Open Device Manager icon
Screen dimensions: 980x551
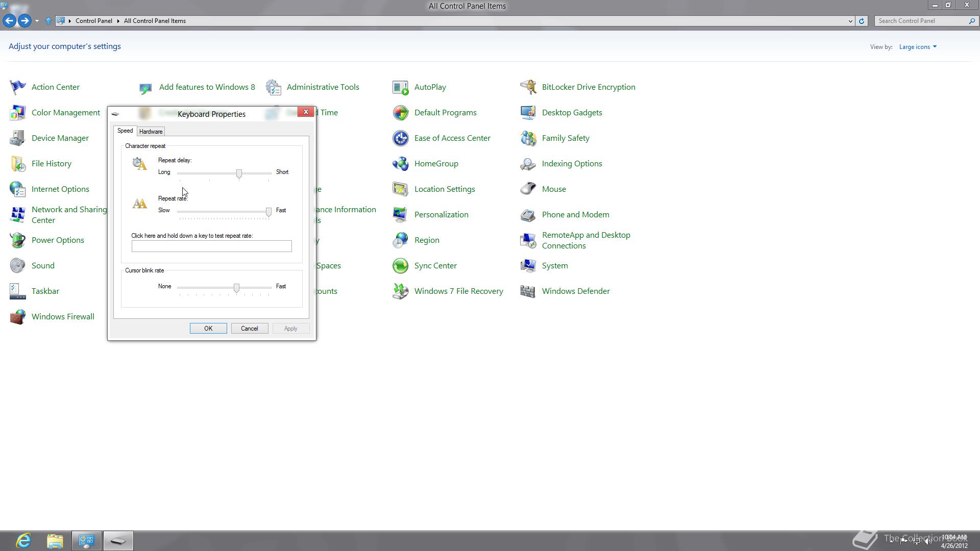pyautogui.click(x=17, y=138)
